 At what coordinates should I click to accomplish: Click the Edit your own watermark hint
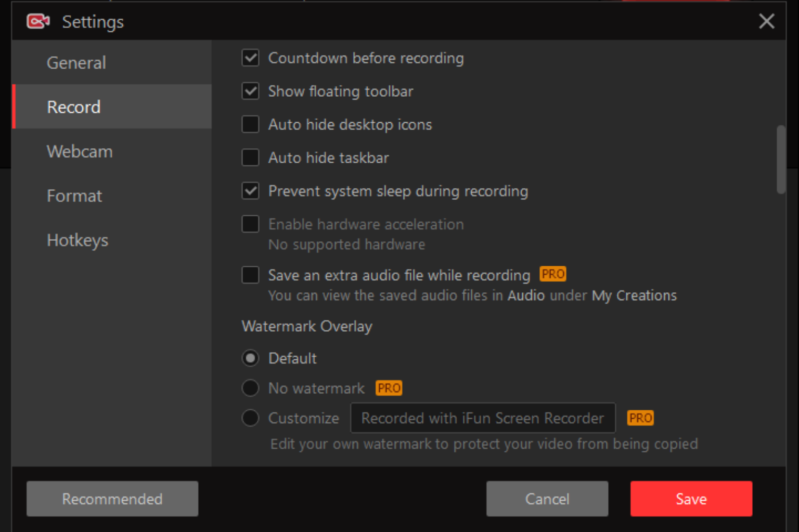click(x=484, y=444)
